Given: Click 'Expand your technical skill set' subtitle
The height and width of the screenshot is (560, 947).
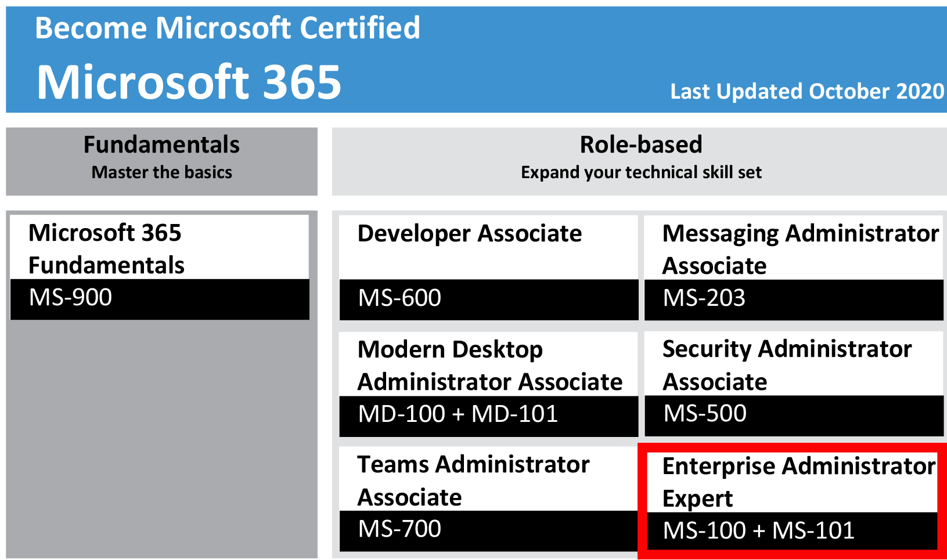Looking at the screenshot, I should [x=641, y=172].
